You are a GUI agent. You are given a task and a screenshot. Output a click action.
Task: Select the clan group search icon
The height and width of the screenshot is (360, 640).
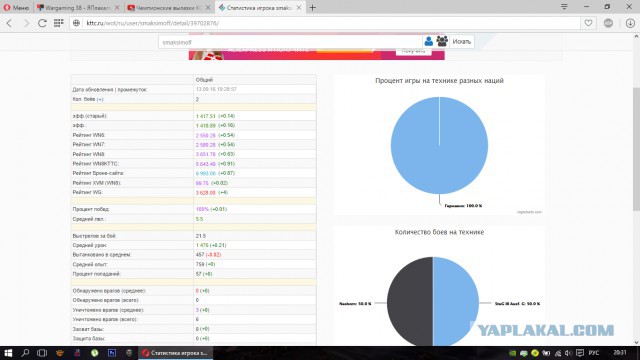(x=442, y=41)
